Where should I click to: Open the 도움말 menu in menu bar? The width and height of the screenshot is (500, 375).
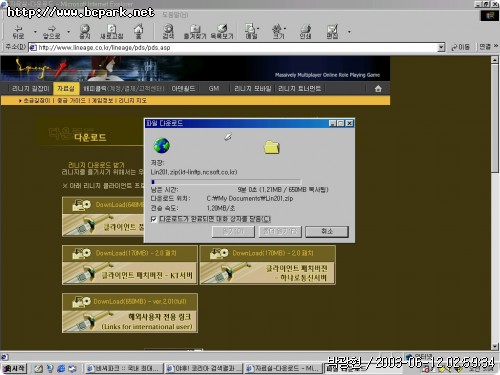point(175,15)
